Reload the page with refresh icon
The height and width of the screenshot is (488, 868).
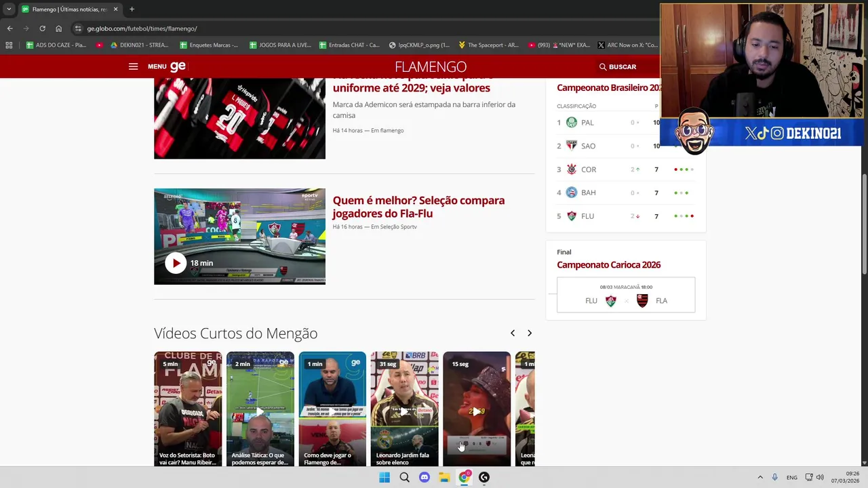[42, 28]
